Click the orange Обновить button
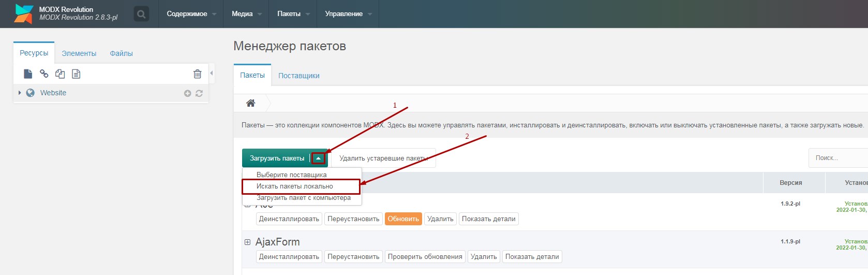 coord(403,219)
